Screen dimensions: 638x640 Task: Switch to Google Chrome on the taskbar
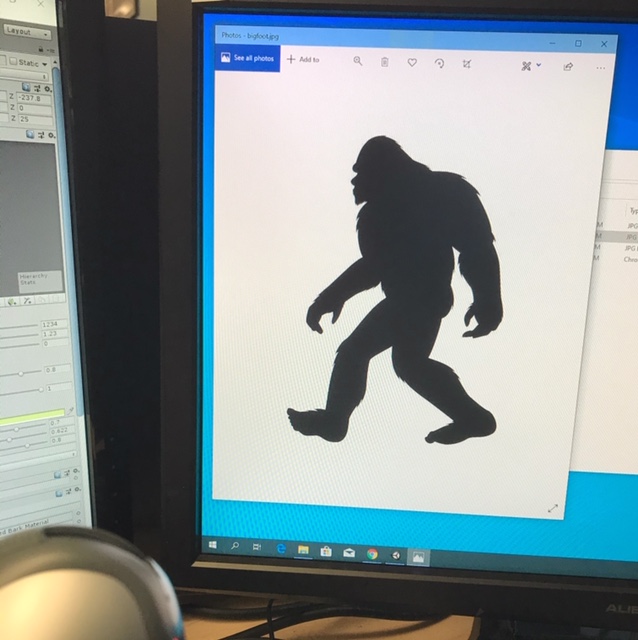pyautogui.click(x=372, y=554)
